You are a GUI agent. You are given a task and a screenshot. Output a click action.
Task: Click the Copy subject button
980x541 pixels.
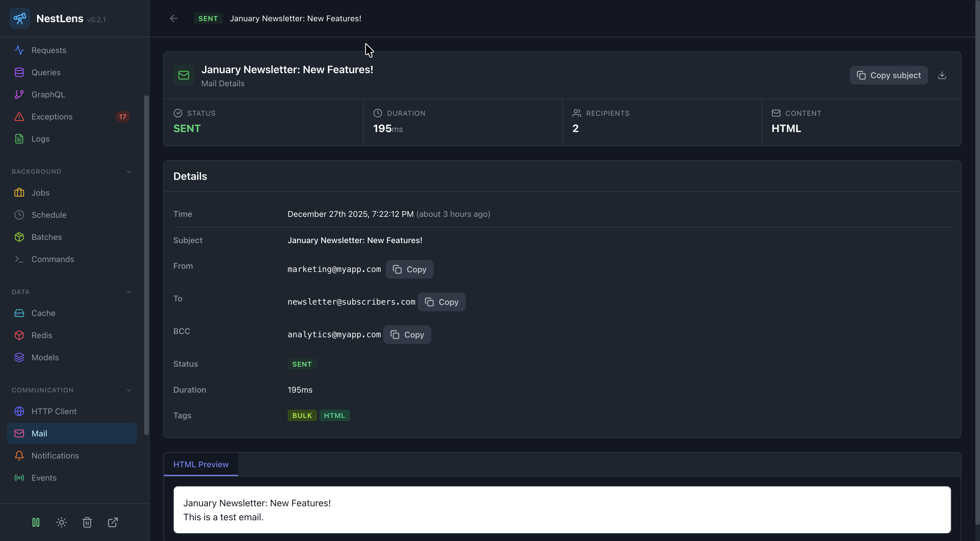[x=888, y=75]
